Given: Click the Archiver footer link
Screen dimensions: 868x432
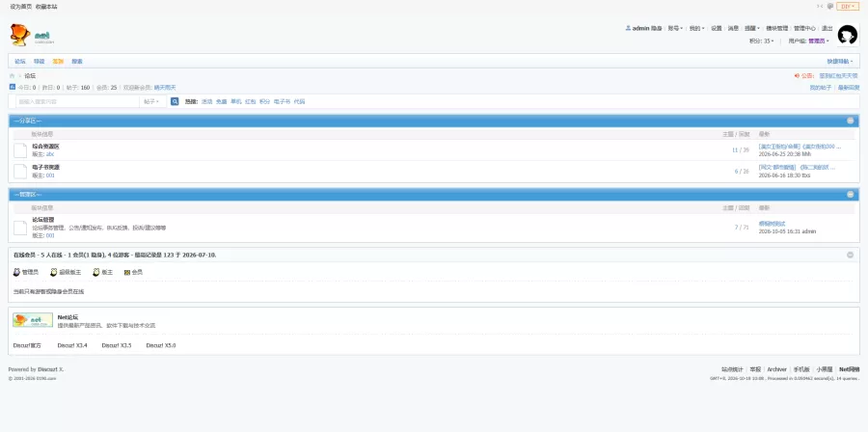Looking at the screenshot, I should (x=776, y=369).
